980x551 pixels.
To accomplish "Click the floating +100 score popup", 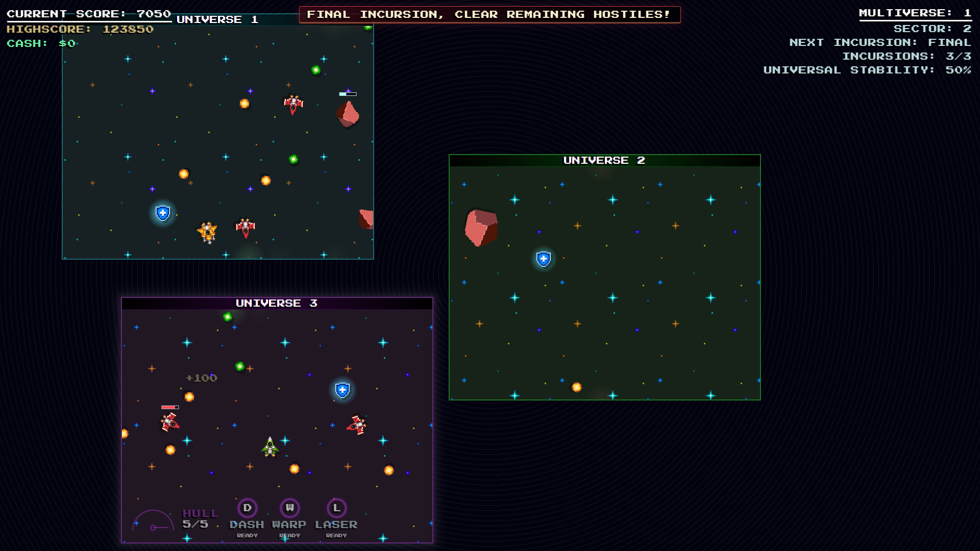I will tap(202, 378).
